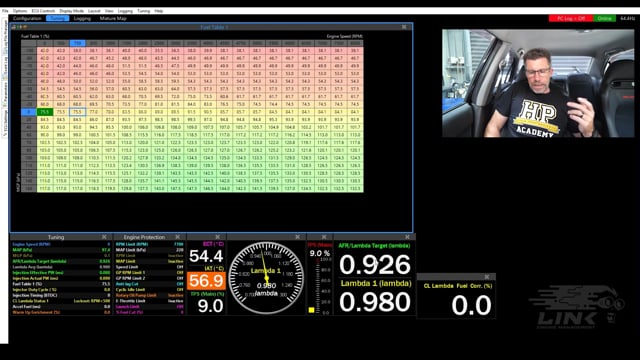Select GP RPM Limit 2 row
Screen dimensions: 640x360
[x=149, y=278]
